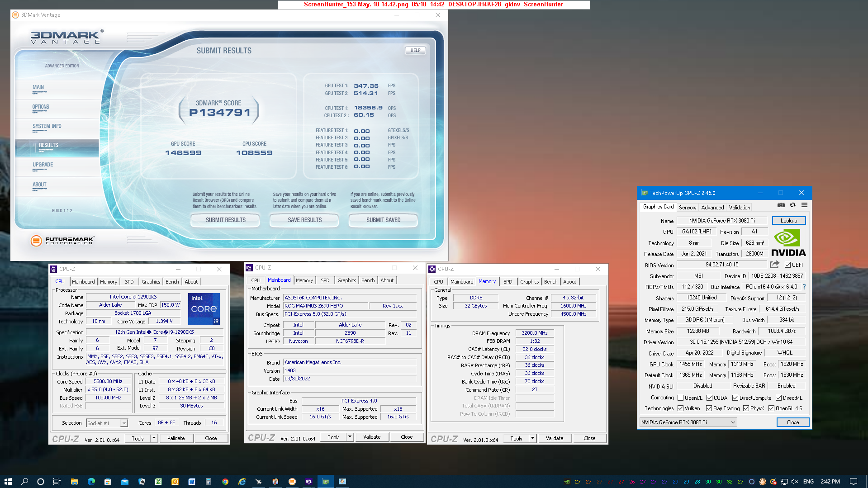Toggle the DirectCompute checkbox
Screen dimensions: 868x488
pyautogui.click(x=735, y=398)
